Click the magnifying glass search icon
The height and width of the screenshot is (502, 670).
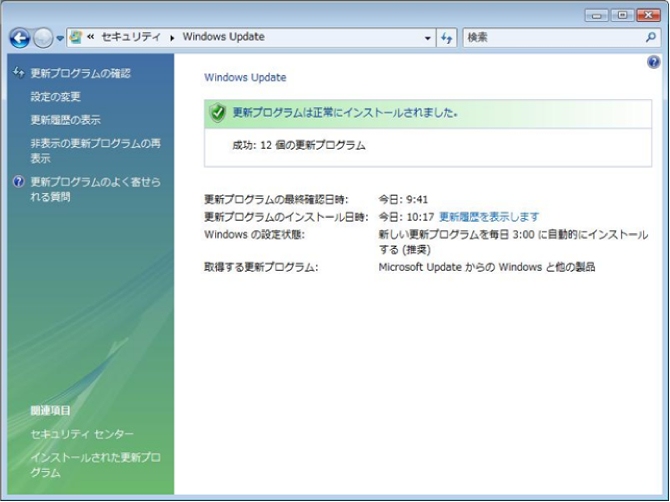click(651, 37)
